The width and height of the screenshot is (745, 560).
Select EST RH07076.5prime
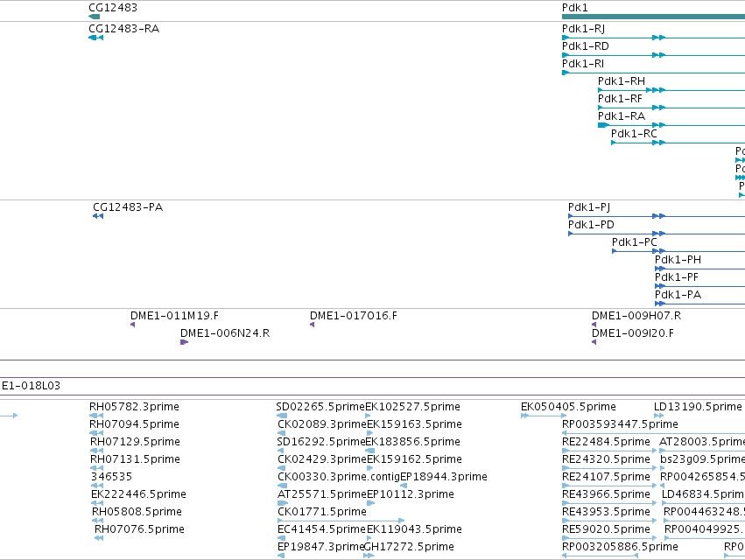[x=139, y=529]
